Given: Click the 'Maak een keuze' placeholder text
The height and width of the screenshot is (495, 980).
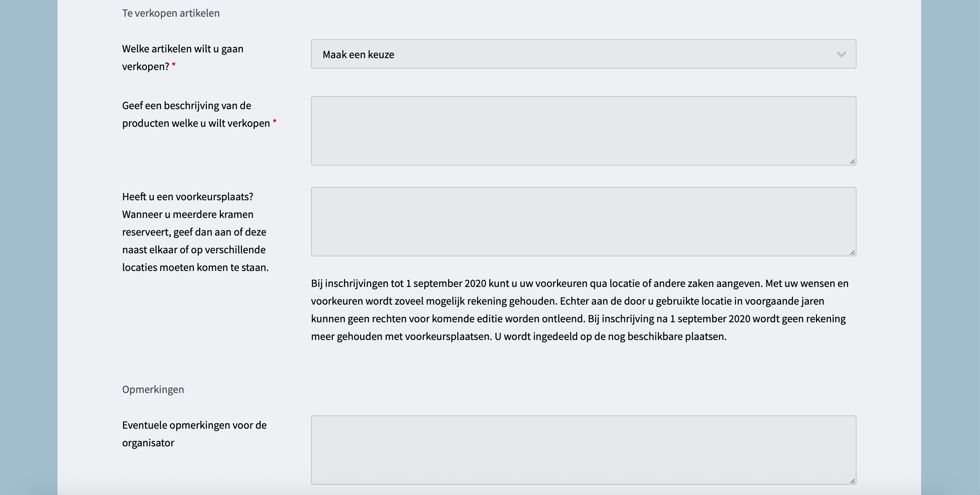Looking at the screenshot, I should [358, 54].
